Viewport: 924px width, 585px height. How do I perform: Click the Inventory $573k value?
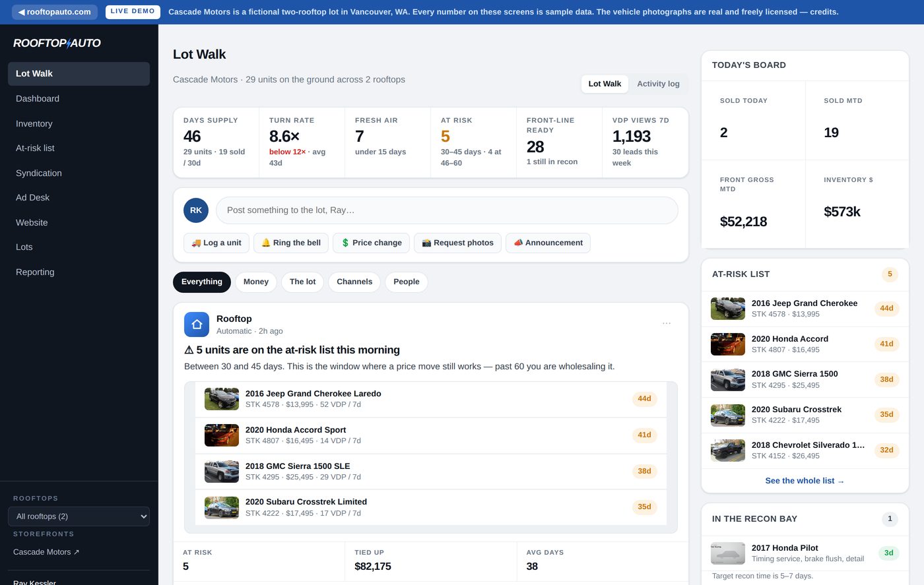[x=842, y=212]
